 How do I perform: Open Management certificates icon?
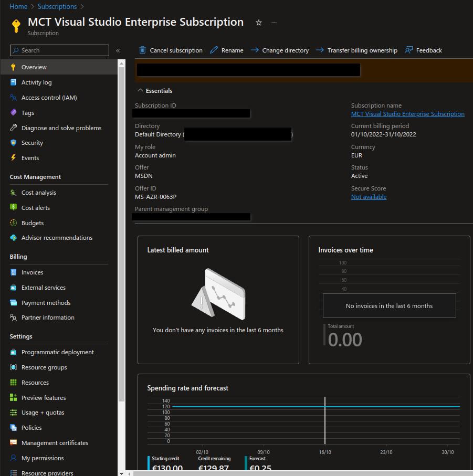coord(13,442)
